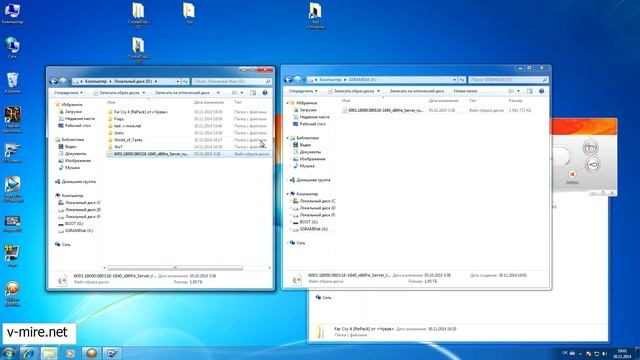Sort by 'Размер' column in K window
The width and height of the screenshot is (640, 360).
coord(516,100)
